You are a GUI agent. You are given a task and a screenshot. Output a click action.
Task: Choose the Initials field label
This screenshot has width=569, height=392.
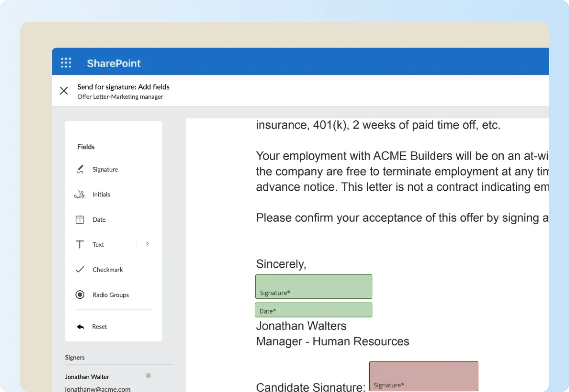(x=101, y=194)
